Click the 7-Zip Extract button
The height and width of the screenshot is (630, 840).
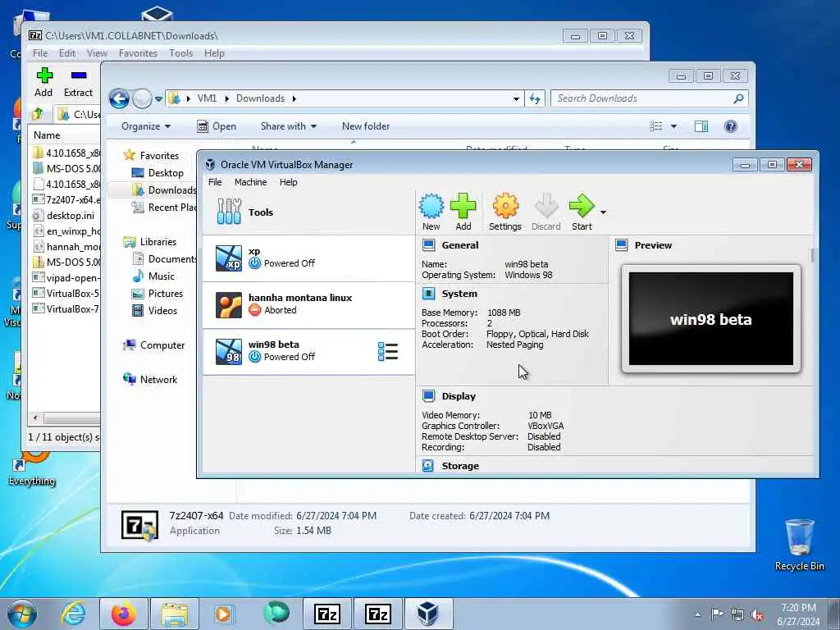point(78,83)
